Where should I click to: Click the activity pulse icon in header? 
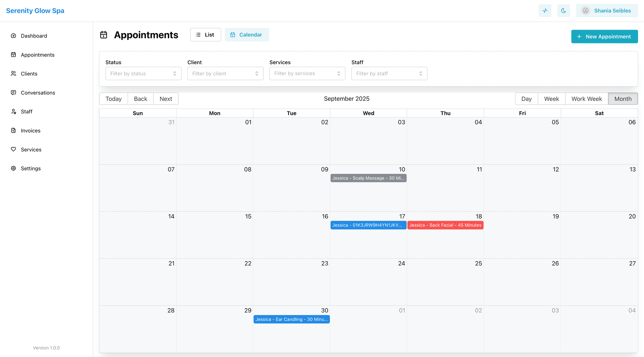point(545,11)
